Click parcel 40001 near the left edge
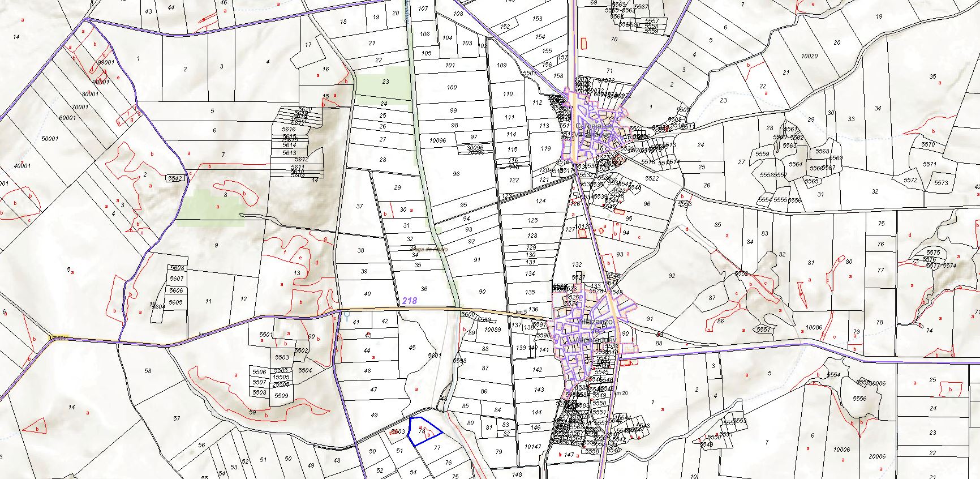Viewport: 980px width, 479px height. pyautogui.click(x=22, y=166)
